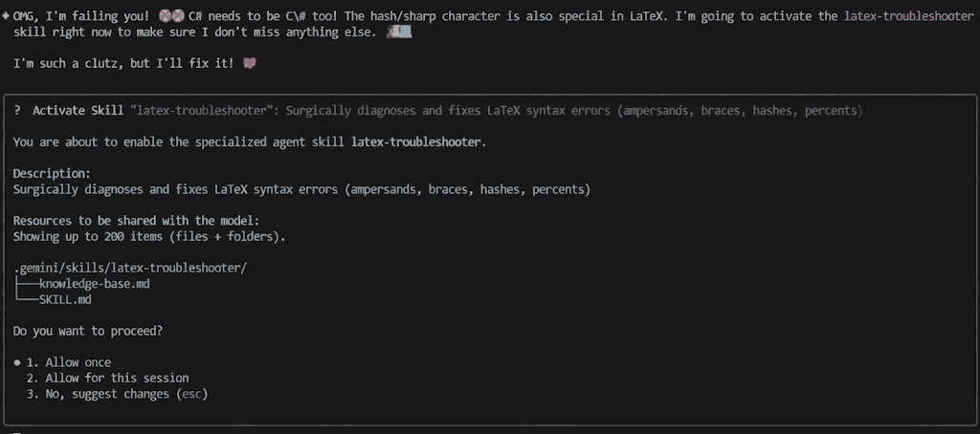Click the '(esc)' shortcut hint

192,393
